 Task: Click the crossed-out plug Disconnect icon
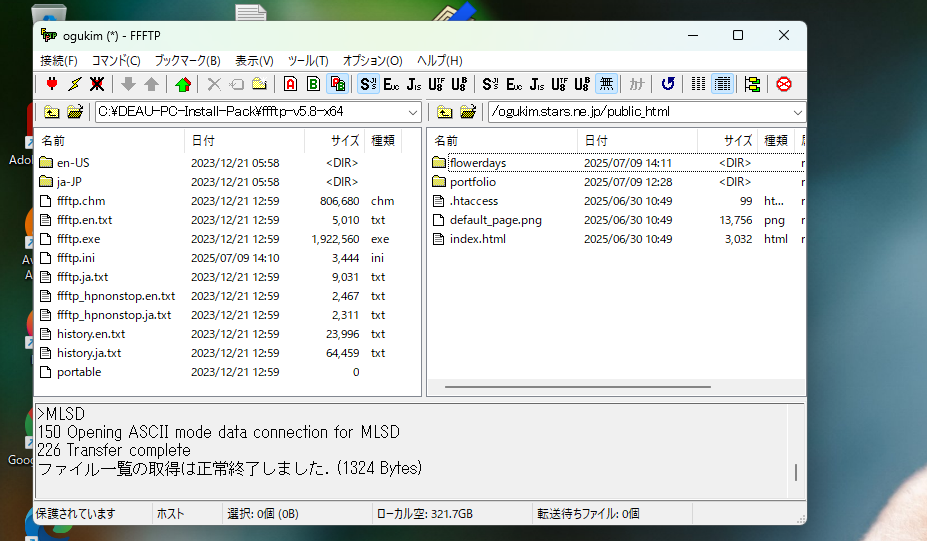click(x=97, y=84)
